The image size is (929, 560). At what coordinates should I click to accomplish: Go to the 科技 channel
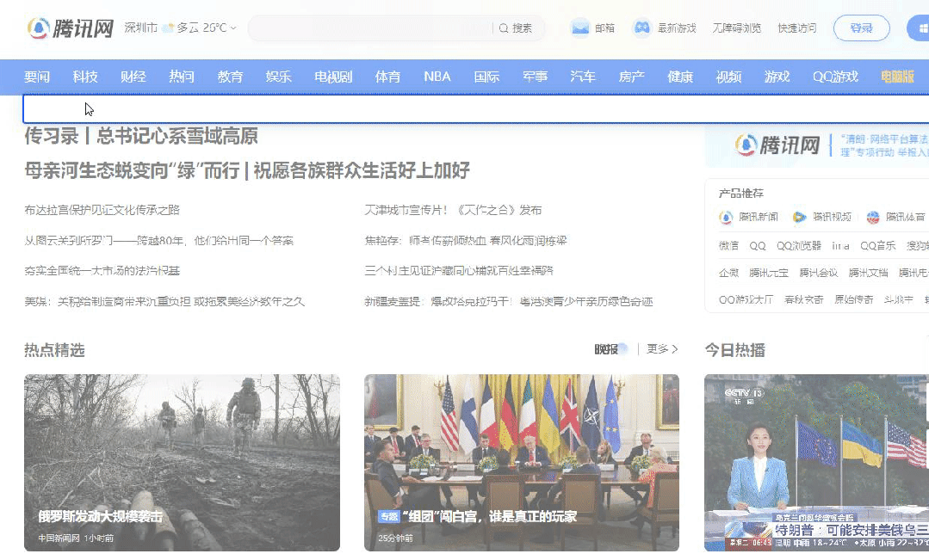pyautogui.click(x=85, y=77)
